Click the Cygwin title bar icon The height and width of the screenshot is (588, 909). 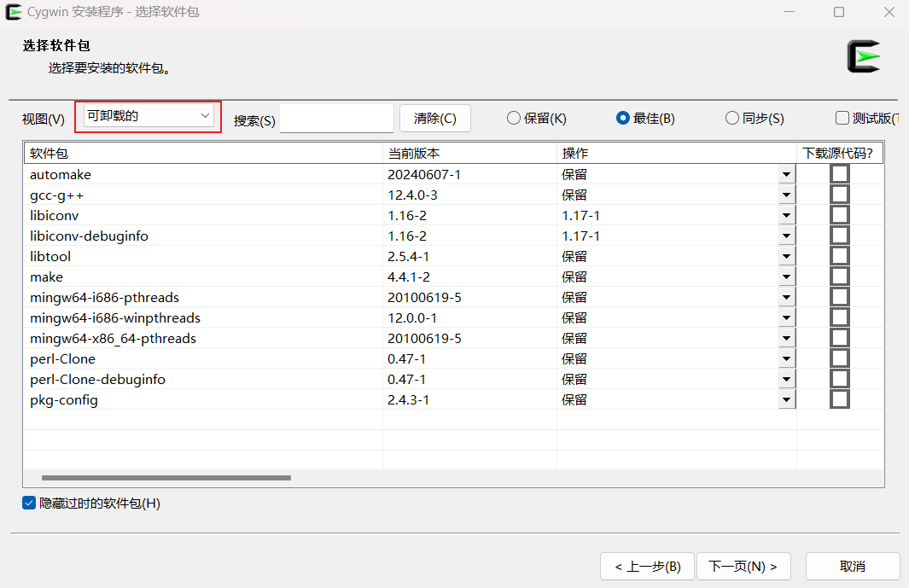click(14, 12)
